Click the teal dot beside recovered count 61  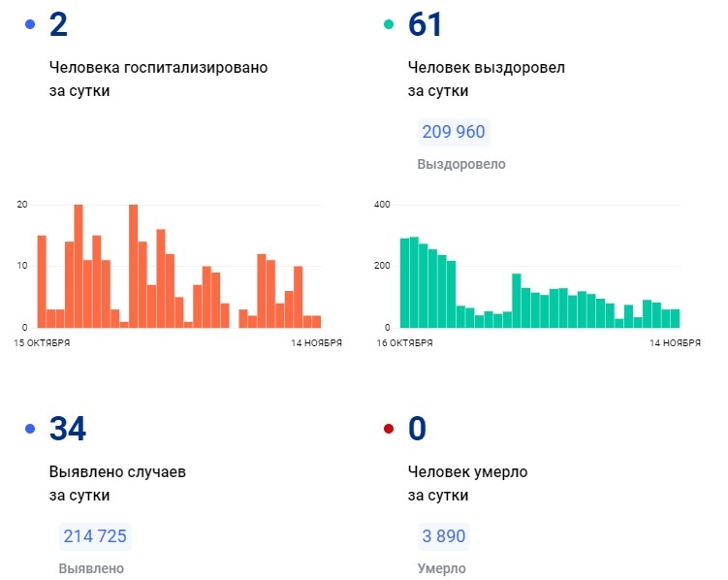389,25
